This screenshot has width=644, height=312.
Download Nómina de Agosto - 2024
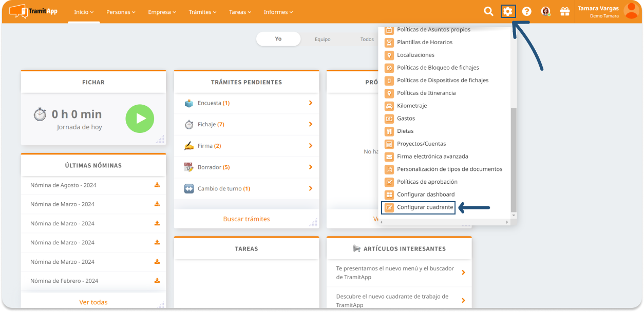tap(157, 185)
